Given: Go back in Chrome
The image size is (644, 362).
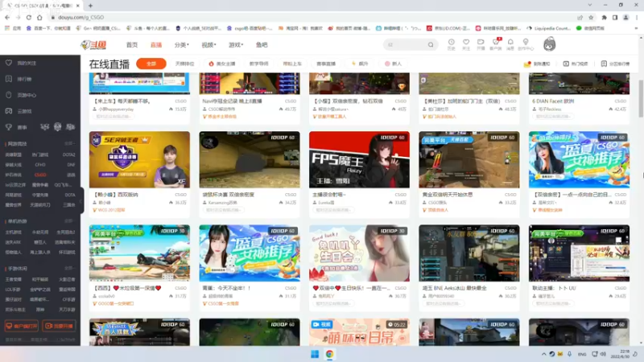Looking at the screenshot, I should pos(7,17).
